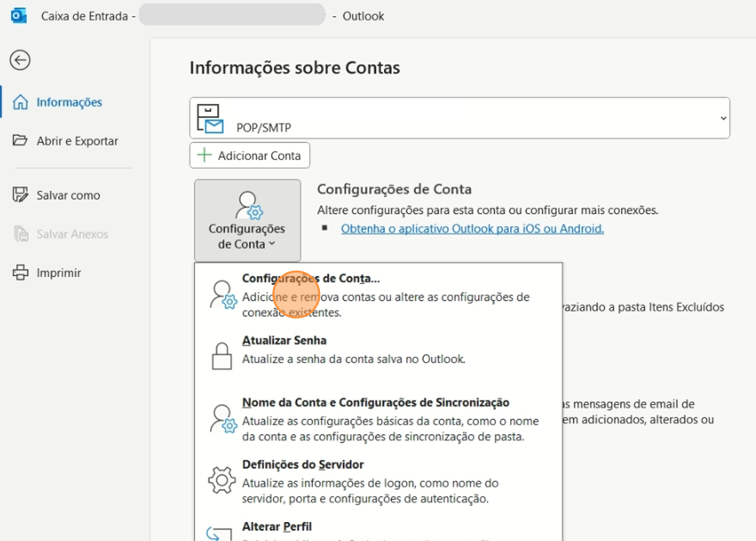The image size is (756, 541).
Task: Click person-gear icon next to Nome da Conta
Action: (x=222, y=418)
